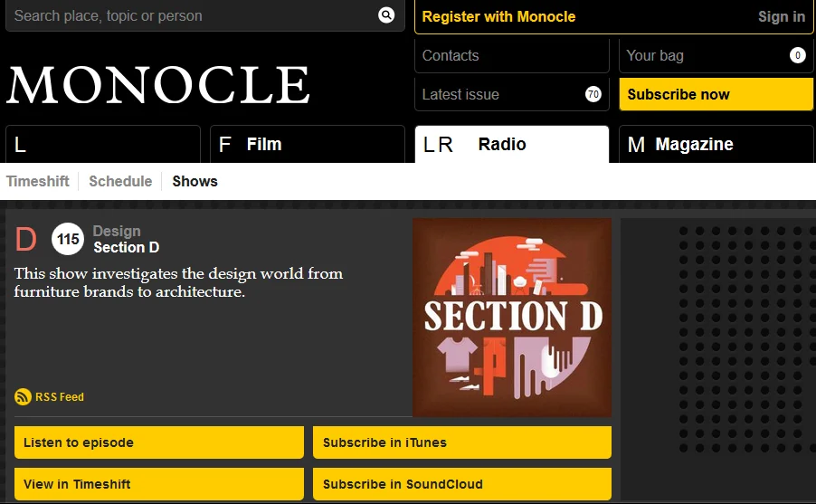Click Sign in
The height and width of the screenshot is (504, 816).
click(x=781, y=16)
